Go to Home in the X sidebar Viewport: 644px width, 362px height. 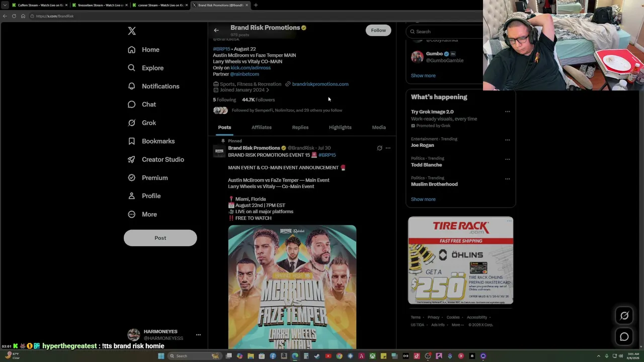pyautogui.click(x=143, y=50)
